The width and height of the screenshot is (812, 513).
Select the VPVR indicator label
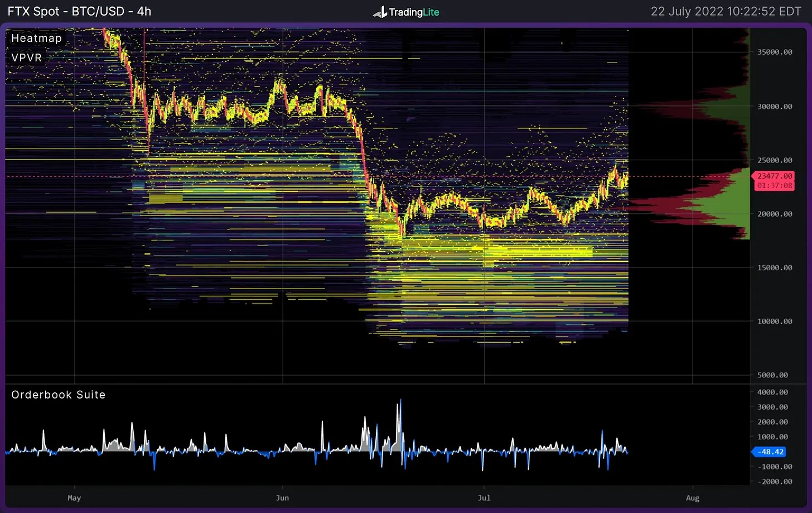click(26, 57)
